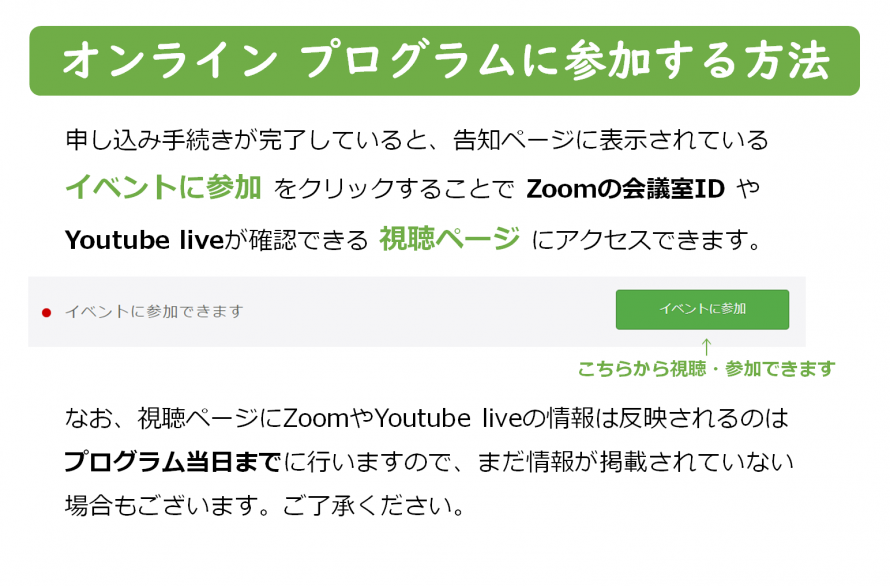Screen dimensions: 890x586
Task: Click the bold プログラム当日まで text
Action: pos(173,462)
